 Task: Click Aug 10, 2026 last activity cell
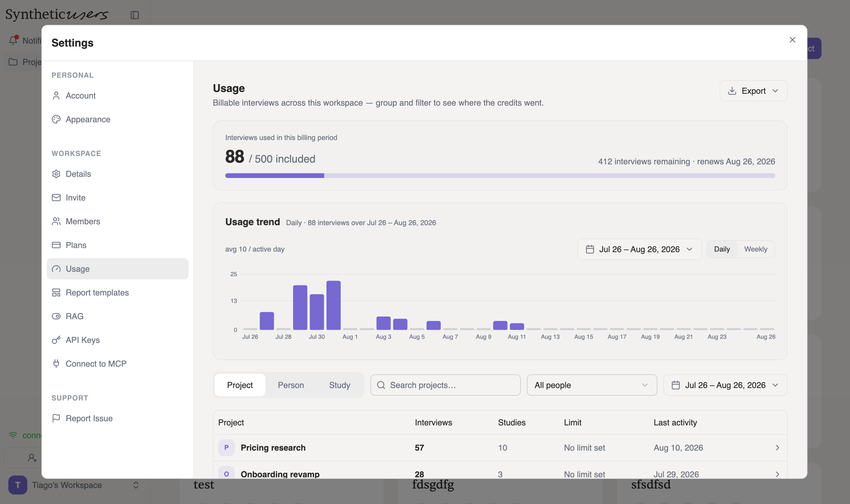[678, 448]
